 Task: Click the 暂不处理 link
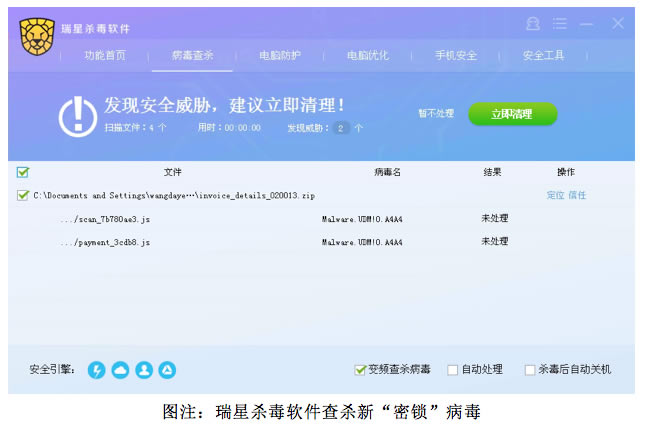[x=436, y=113]
